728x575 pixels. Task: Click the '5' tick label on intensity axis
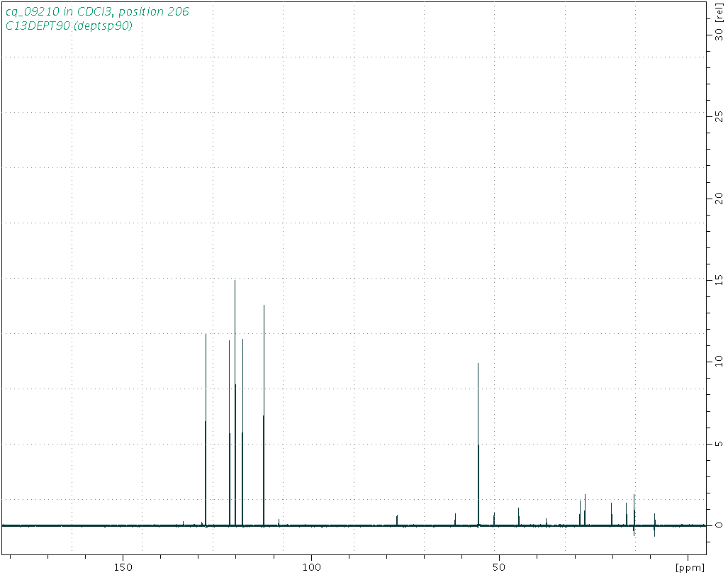[x=719, y=444]
